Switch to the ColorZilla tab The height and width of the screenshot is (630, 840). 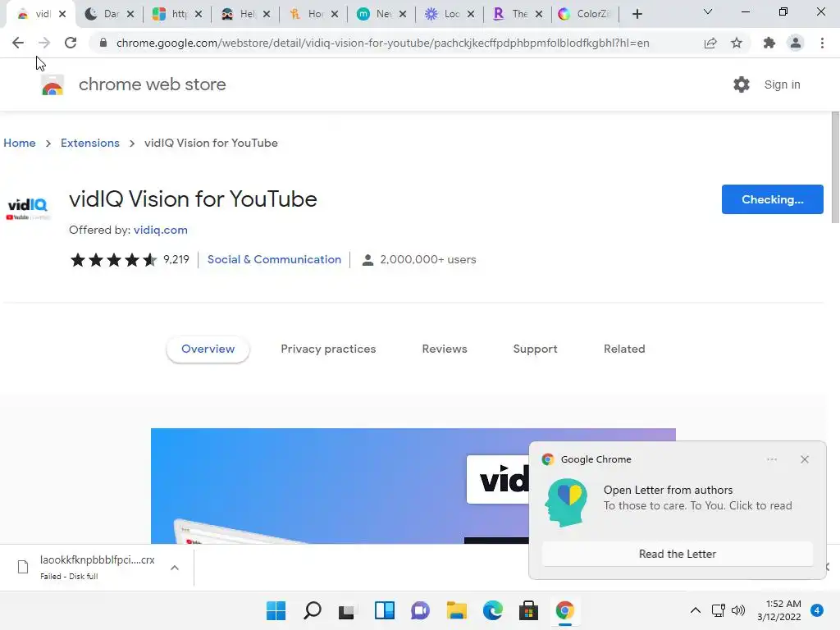tap(585, 14)
